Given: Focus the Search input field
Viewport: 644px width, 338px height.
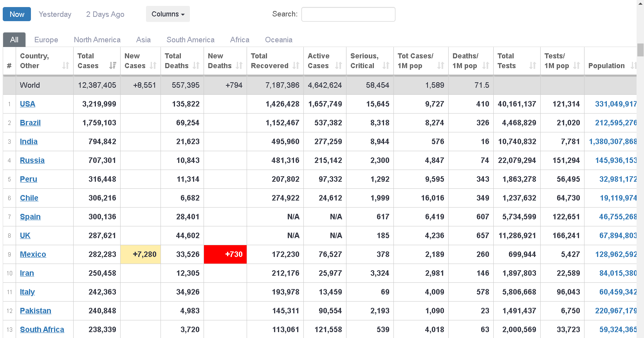Looking at the screenshot, I should tap(348, 14).
